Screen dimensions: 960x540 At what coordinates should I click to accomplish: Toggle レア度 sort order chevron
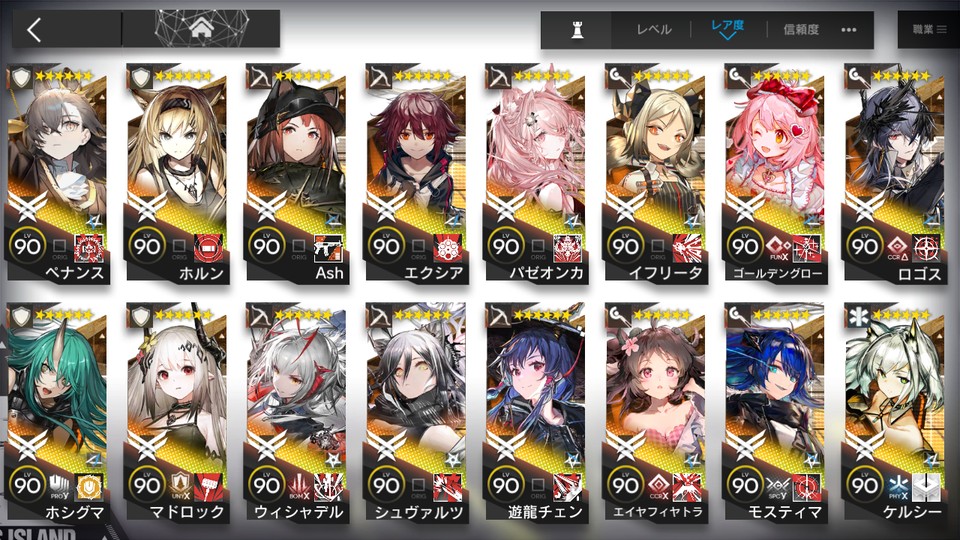(x=728, y=37)
